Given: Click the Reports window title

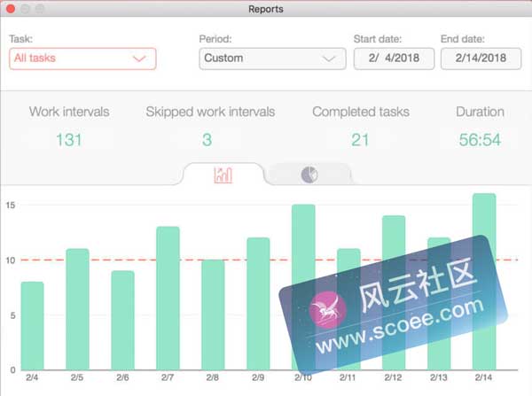Looking at the screenshot, I should click(266, 9).
